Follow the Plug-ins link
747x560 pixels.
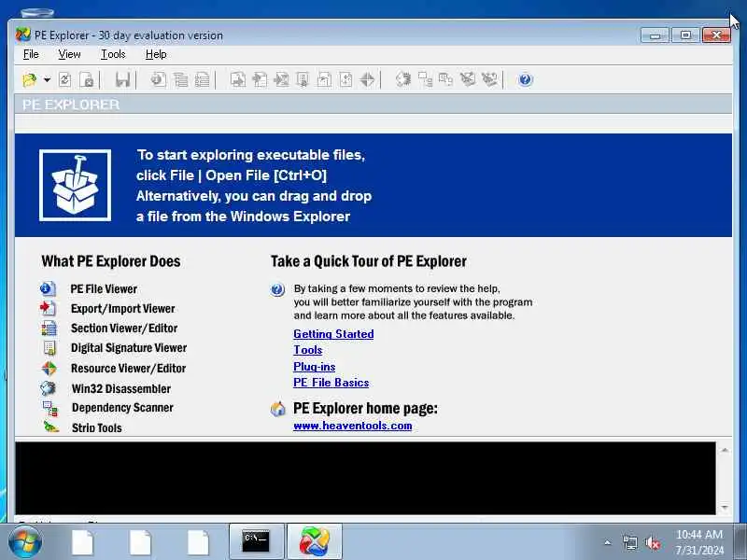(315, 366)
